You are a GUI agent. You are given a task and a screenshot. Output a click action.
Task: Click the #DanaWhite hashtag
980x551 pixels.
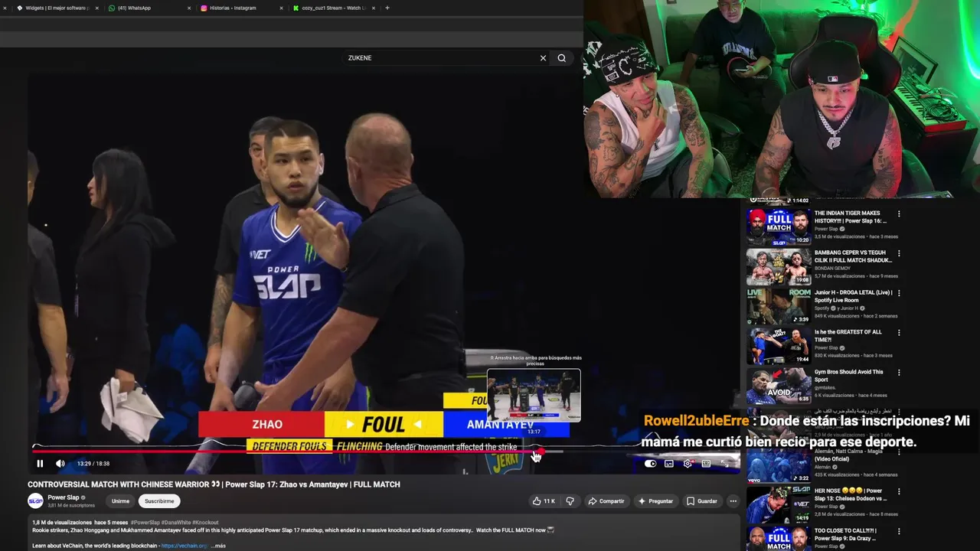point(176,523)
